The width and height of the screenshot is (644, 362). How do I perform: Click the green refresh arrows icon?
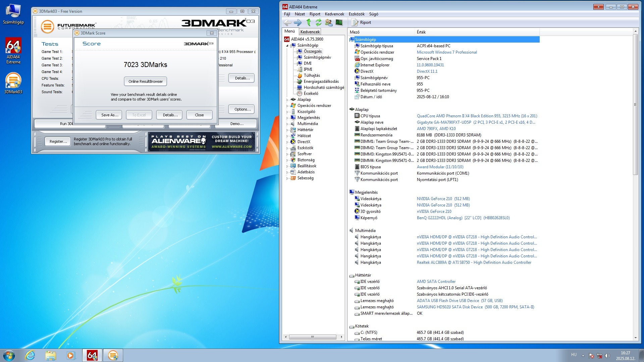319,22
